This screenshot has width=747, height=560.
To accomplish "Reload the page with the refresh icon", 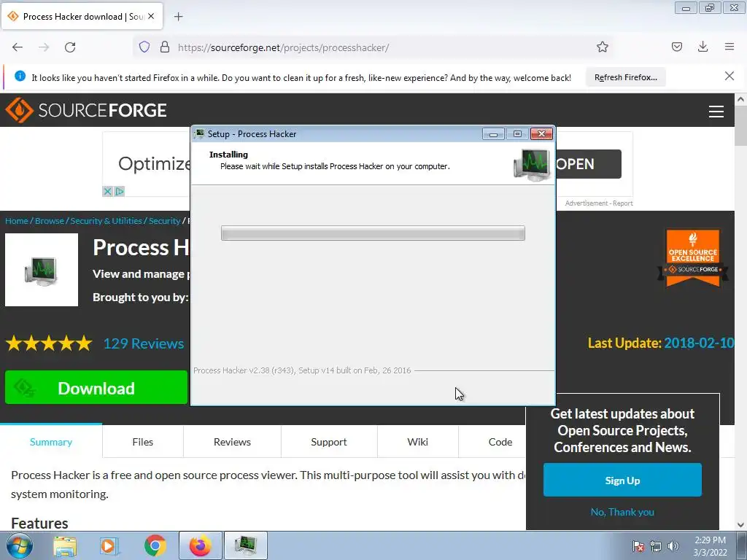I will (70, 47).
